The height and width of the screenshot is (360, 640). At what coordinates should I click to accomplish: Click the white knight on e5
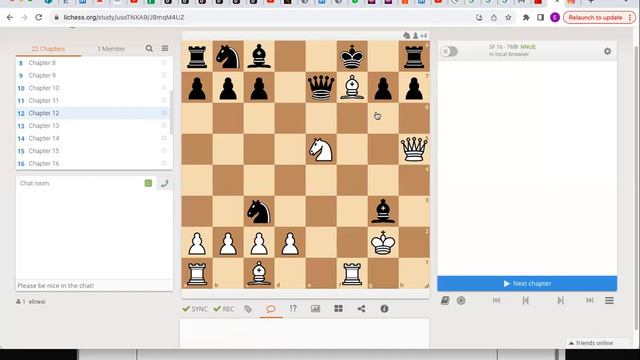[x=321, y=149]
